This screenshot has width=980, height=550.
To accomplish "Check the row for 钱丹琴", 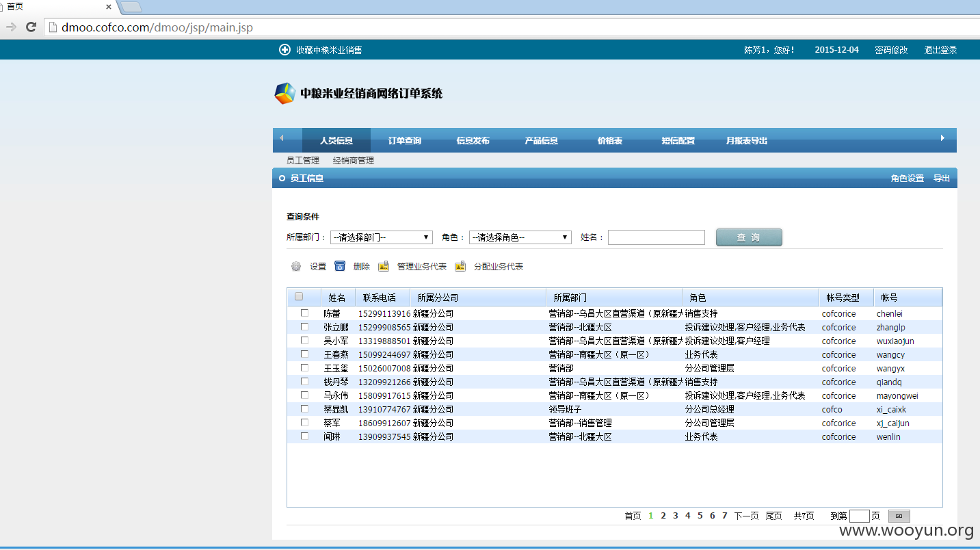I will click(x=304, y=381).
